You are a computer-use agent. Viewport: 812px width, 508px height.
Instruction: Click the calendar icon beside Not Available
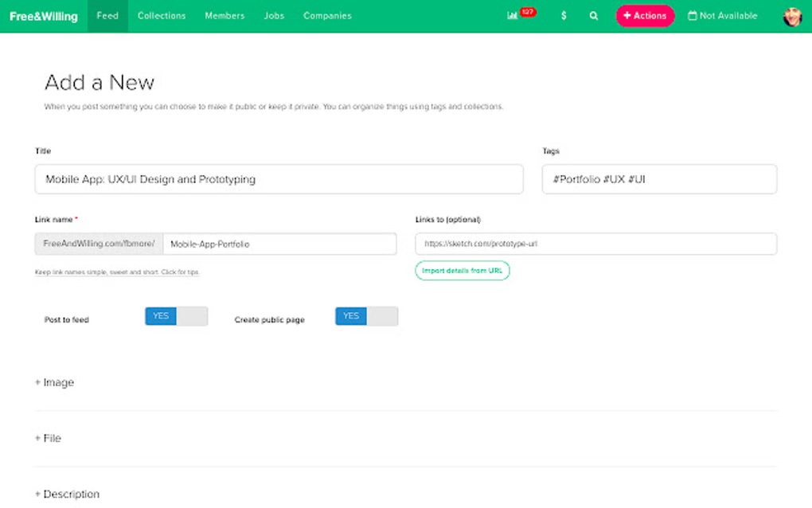(x=693, y=16)
